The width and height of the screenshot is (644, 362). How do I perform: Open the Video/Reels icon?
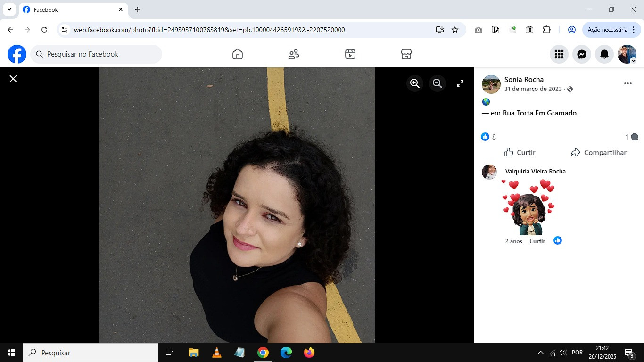point(350,54)
